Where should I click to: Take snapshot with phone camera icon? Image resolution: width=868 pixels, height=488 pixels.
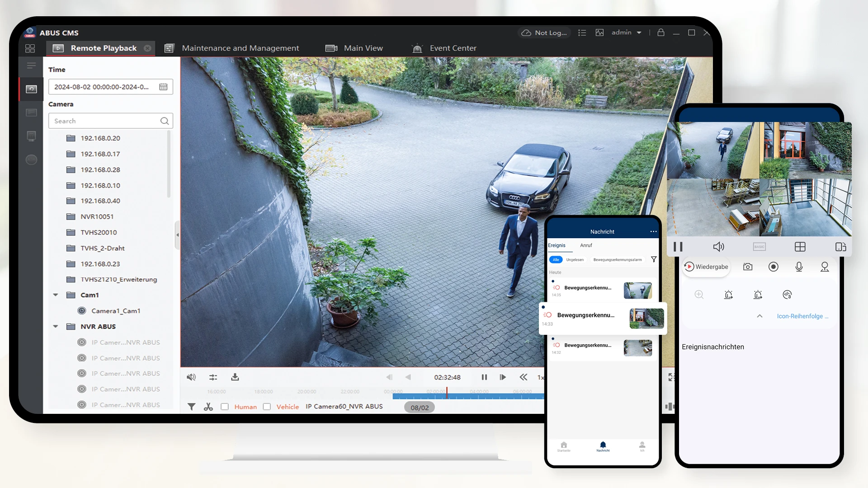(x=748, y=267)
